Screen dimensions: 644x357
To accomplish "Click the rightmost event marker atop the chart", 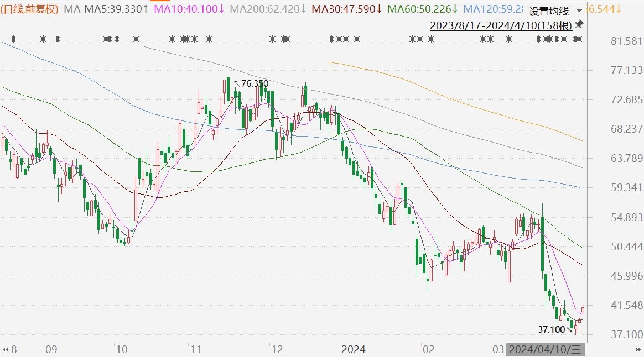I will (x=578, y=39).
